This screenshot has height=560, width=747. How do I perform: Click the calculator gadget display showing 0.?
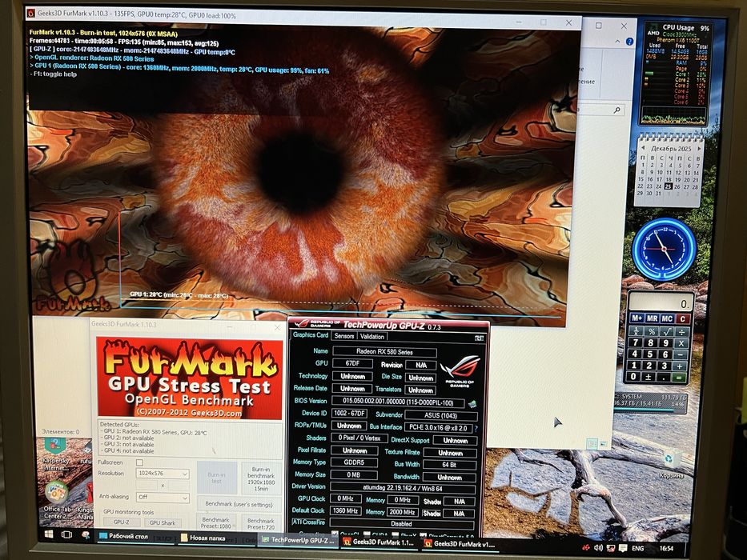pos(660,302)
